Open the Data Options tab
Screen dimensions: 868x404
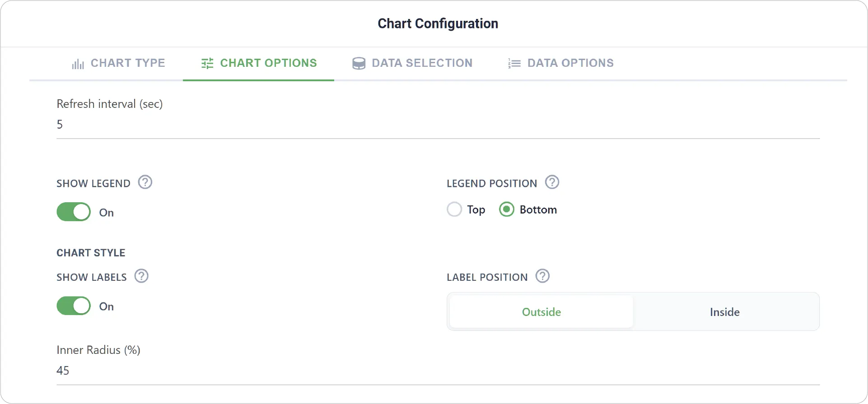(560, 63)
